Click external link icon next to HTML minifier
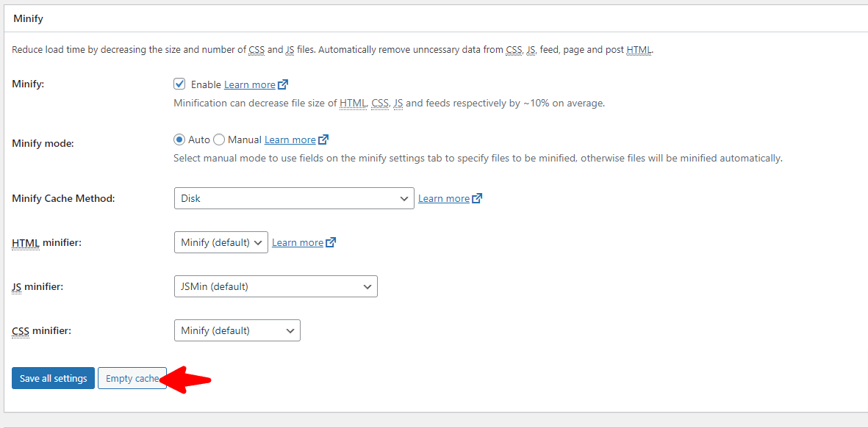The width and height of the screenshot is (868, 428). click(331, 242)
